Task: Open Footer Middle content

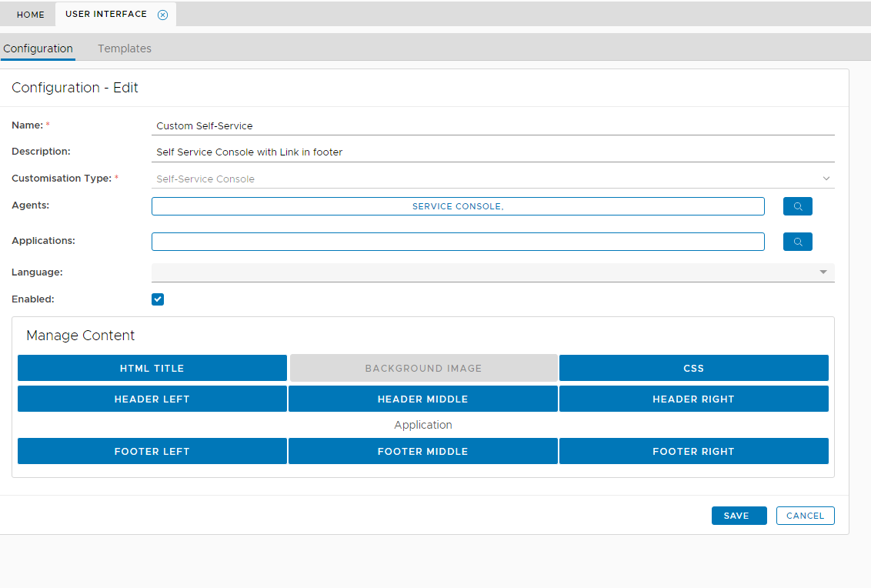Action: (x=422, y=451)
